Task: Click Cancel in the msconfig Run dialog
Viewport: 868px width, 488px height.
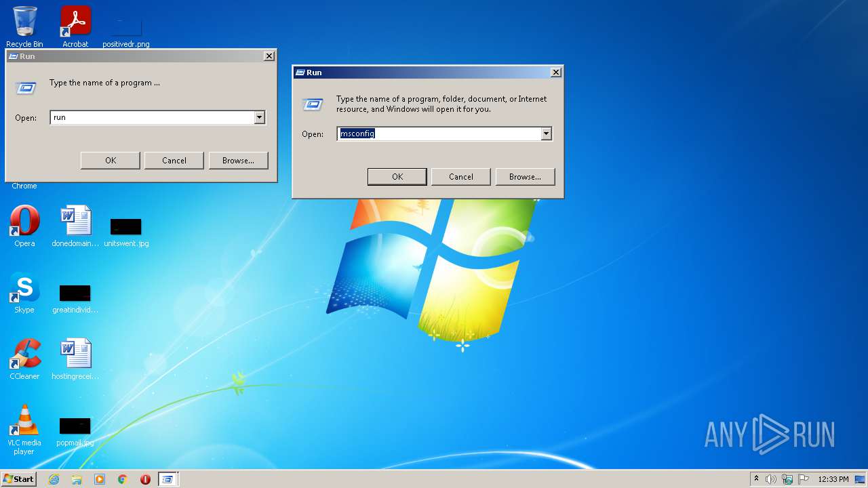Action: point(461,177)
